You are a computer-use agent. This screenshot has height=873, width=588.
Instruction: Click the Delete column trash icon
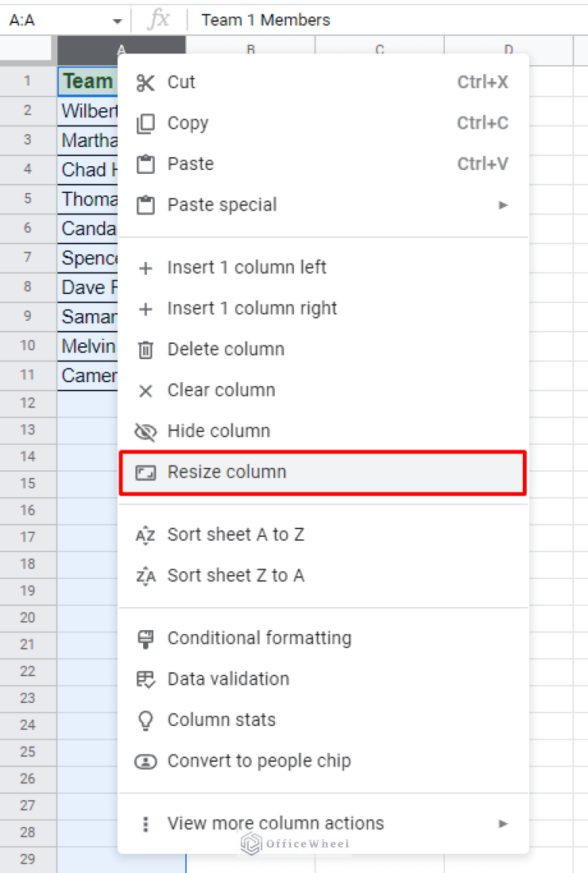[145, 348]
